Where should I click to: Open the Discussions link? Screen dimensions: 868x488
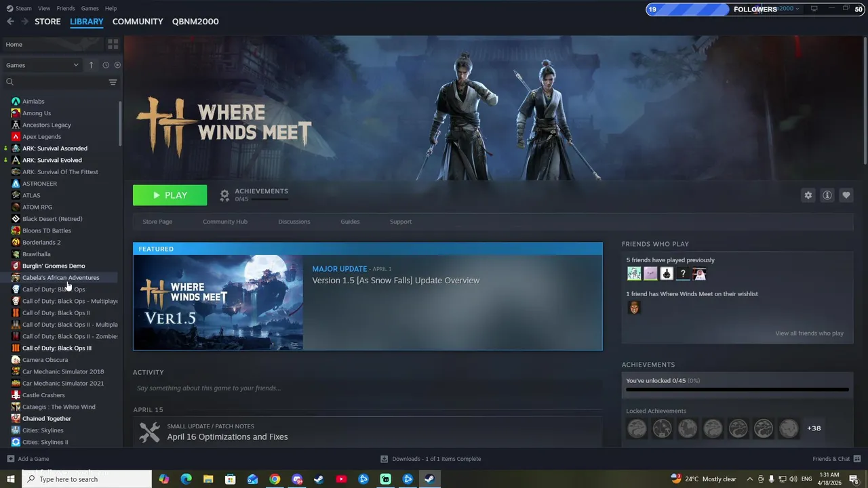pos(294,222)
